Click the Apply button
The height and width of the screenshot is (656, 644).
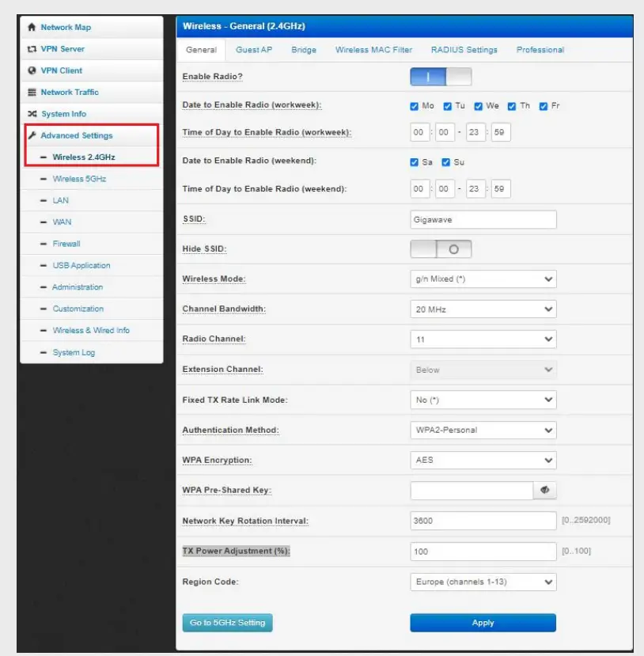483,623
